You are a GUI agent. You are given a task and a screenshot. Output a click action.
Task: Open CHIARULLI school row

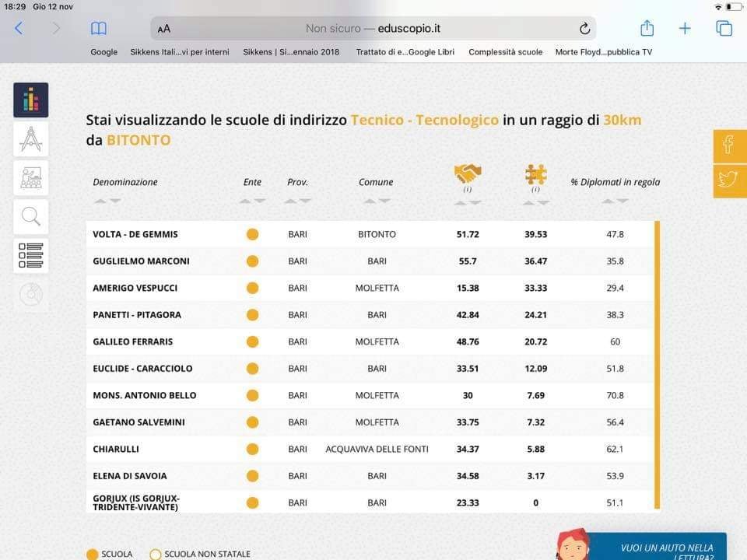tap(370, 449)
